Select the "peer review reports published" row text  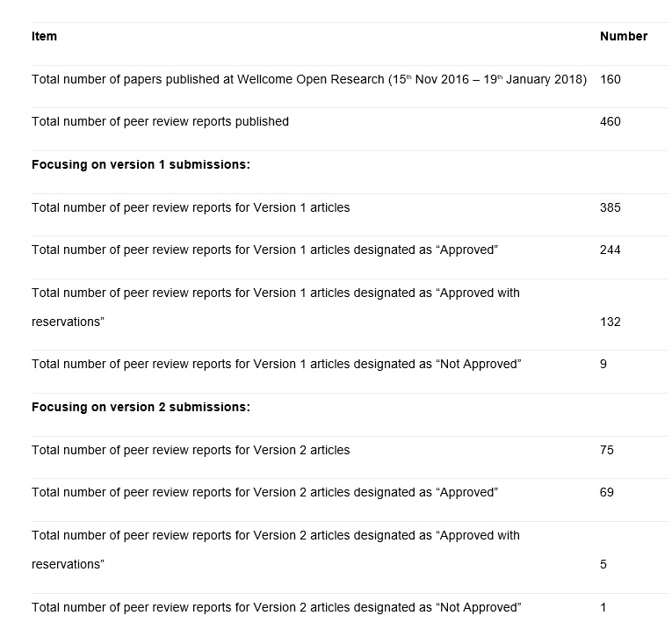[x=160, y=121]
